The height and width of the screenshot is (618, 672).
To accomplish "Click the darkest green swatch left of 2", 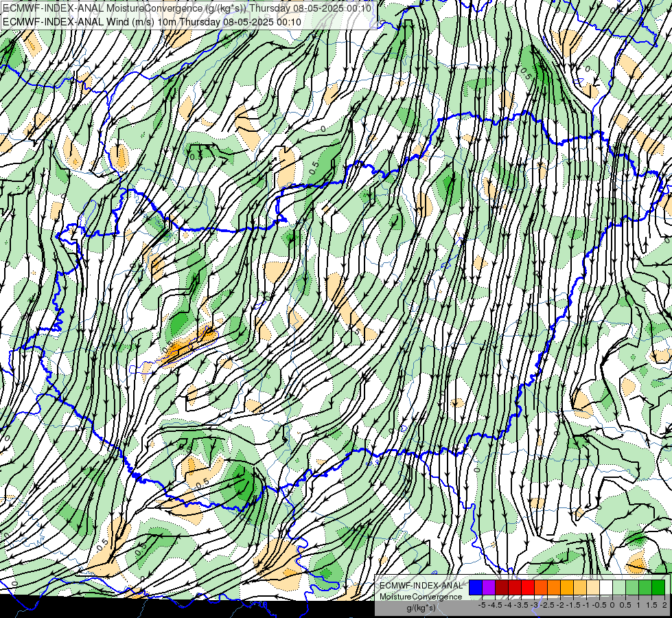I will pos(659,588).
